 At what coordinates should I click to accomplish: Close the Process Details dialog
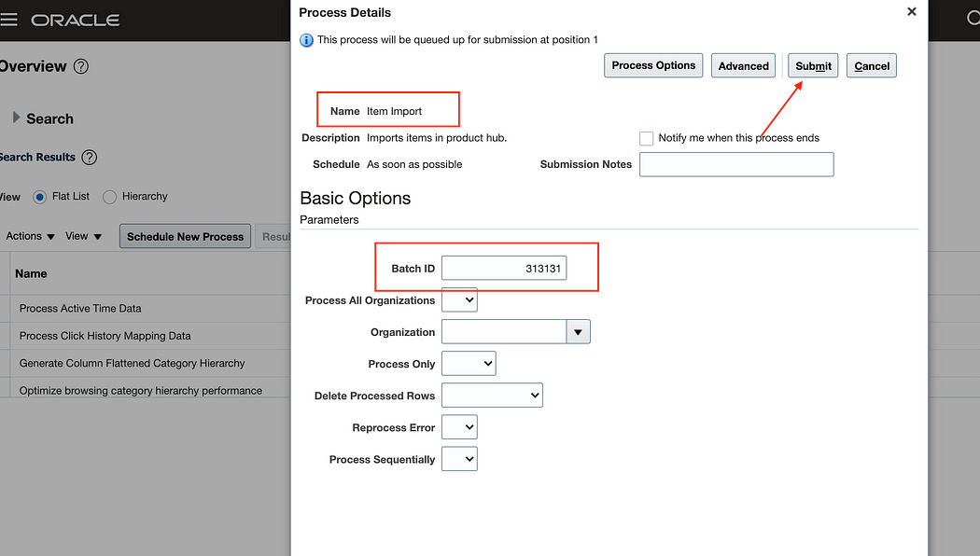click(x=912, y=11)
